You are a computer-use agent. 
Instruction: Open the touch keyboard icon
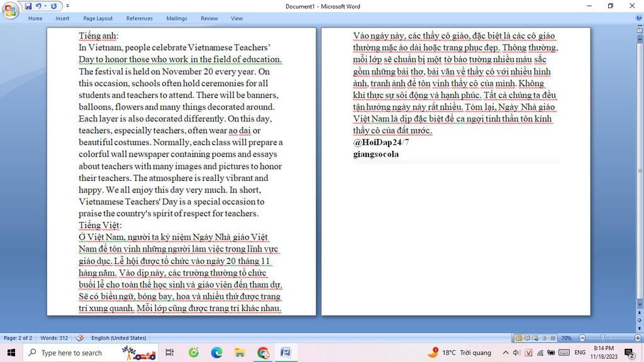[564, 353]
